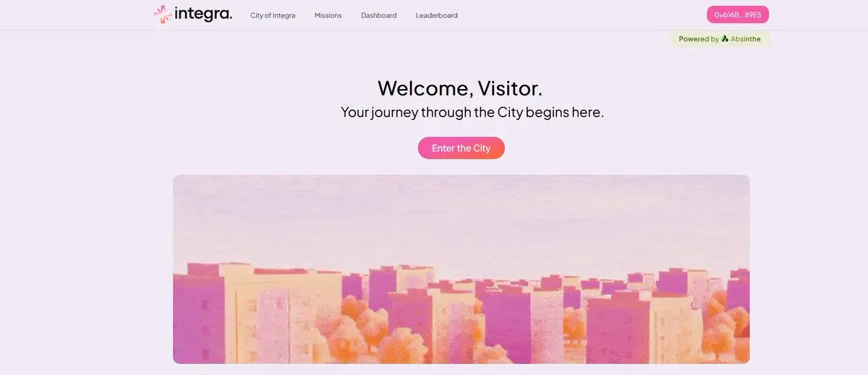Click the Integra starburst logo icon
Screen dimensions: 868x375
(x=163, y=14)
